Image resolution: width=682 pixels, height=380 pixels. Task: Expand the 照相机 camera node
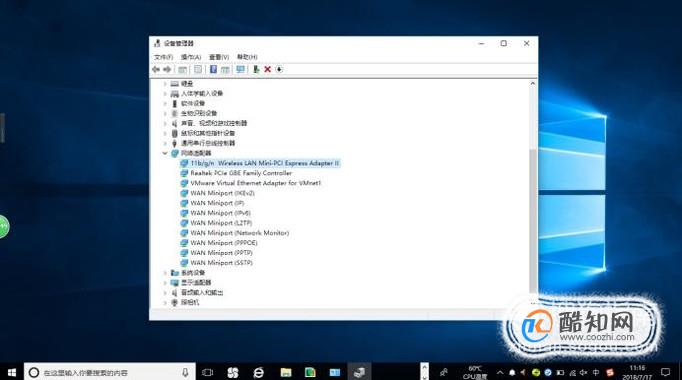(165, 303)
